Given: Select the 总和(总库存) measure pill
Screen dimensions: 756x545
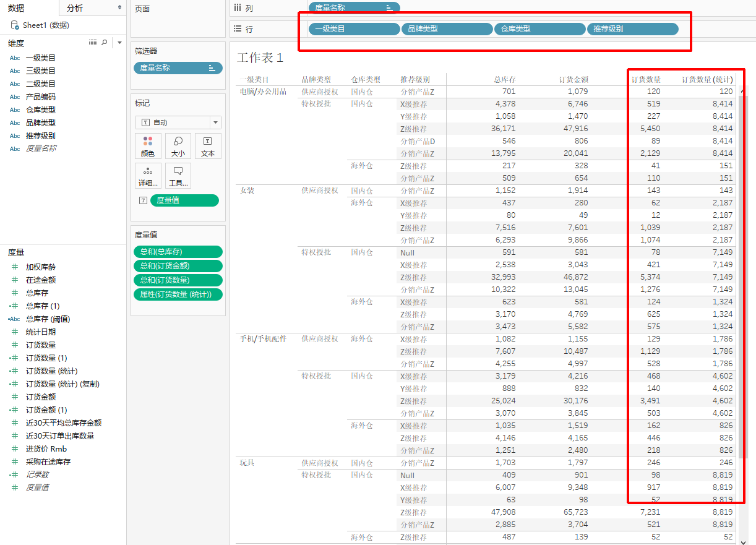Looking at the screenshot, I should [x=178, y=252].
